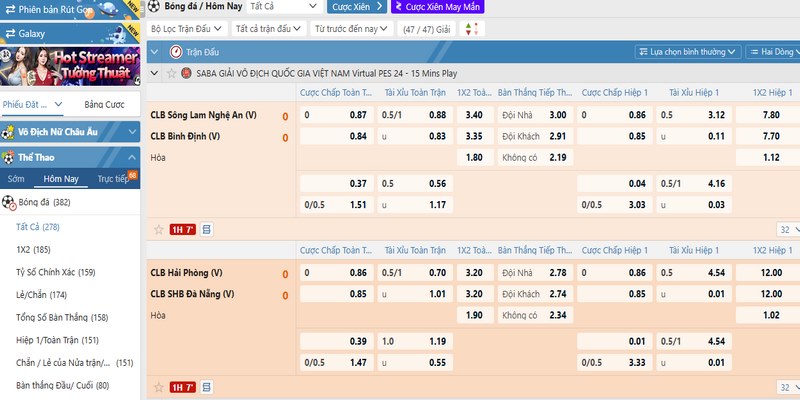Switch to the Trực tiếp tab
This screenshot has width=800, height=400.
[113, 179]
